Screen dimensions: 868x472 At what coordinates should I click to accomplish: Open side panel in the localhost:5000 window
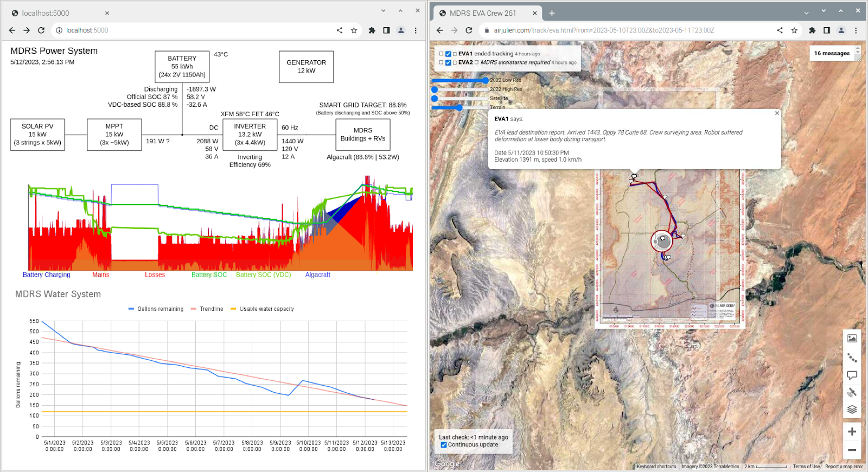click(x=386, y=30)
